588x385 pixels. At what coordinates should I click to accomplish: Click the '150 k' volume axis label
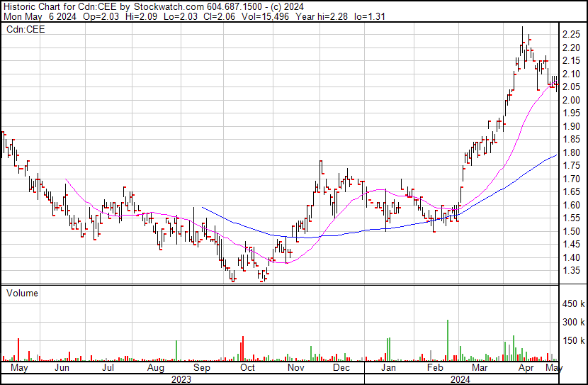tap(573, 341)
